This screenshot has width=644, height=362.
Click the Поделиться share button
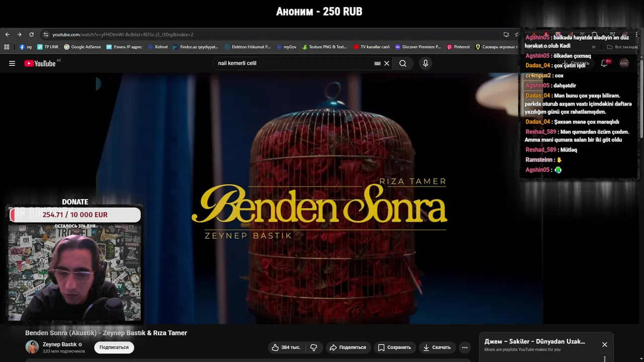[x=348, y=347]
